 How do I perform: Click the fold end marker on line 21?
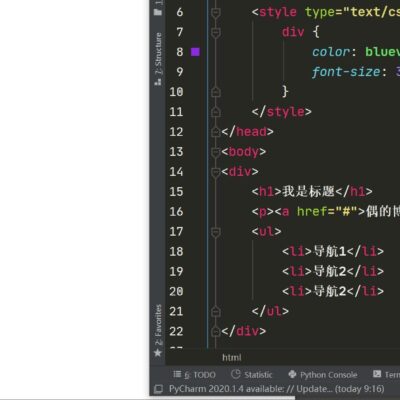point(216,311)
